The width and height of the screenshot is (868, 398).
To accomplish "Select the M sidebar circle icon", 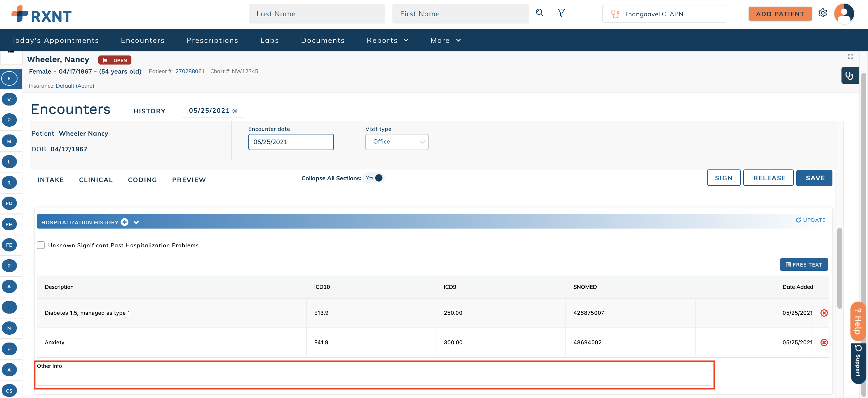I will coord(9,141).
